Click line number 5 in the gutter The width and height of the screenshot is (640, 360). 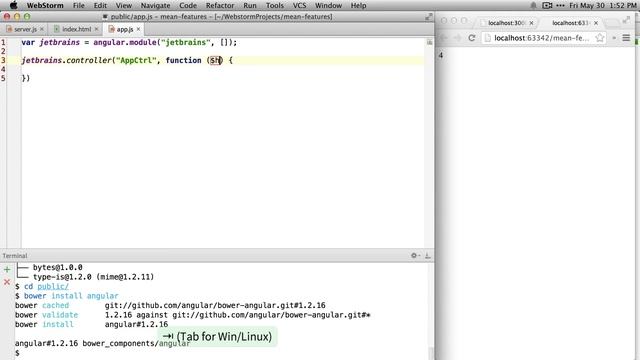(x=3, y=78)
